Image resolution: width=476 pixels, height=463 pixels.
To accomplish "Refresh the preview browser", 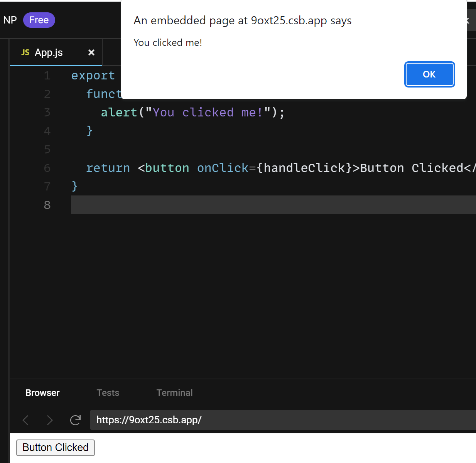I will click(75, 420).
